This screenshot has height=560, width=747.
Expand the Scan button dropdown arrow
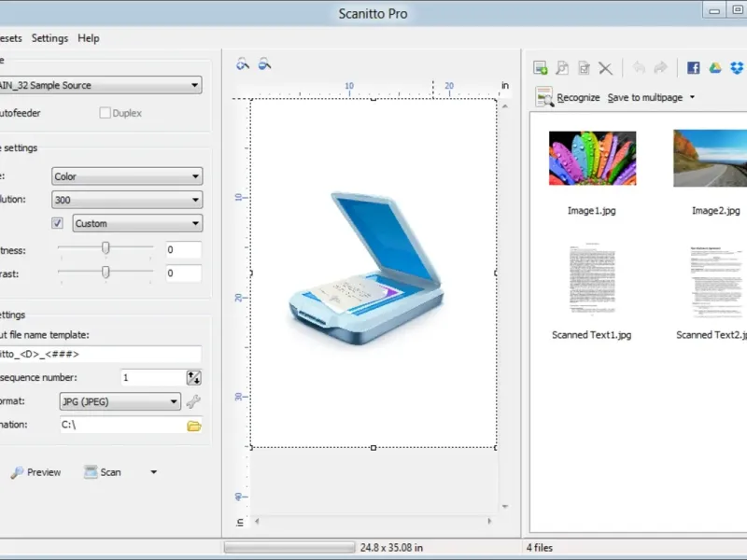153,472
